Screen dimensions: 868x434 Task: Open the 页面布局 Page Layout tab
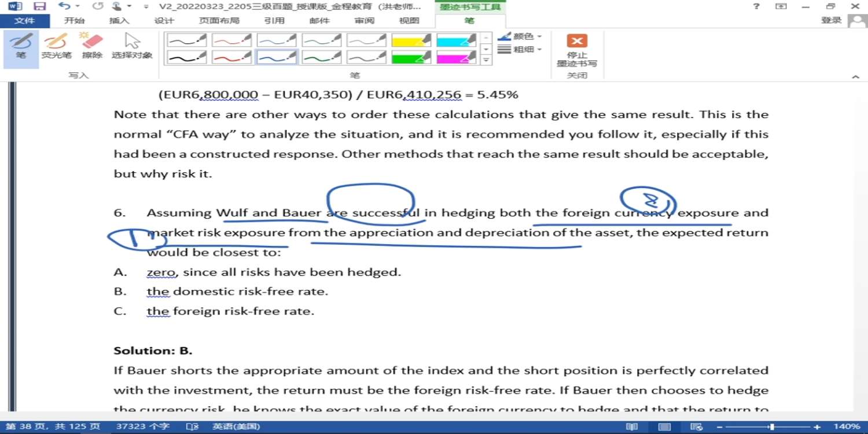[x=219, y=21]
